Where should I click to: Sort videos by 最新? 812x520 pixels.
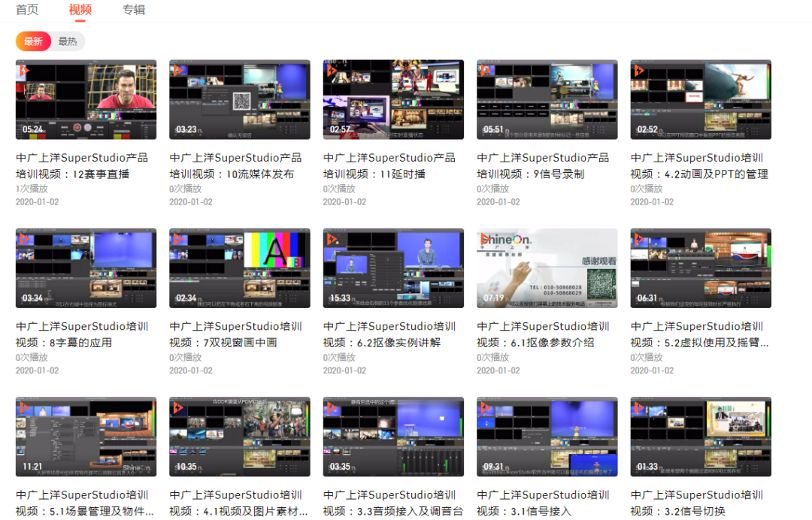(33, 41)
